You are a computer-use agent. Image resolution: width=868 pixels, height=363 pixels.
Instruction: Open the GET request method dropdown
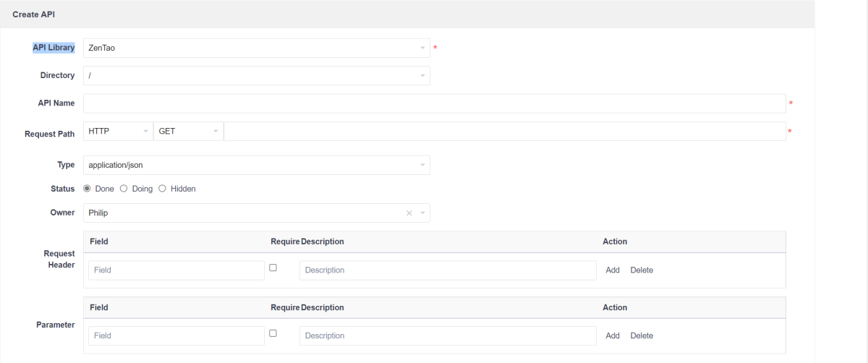[188, 132]
